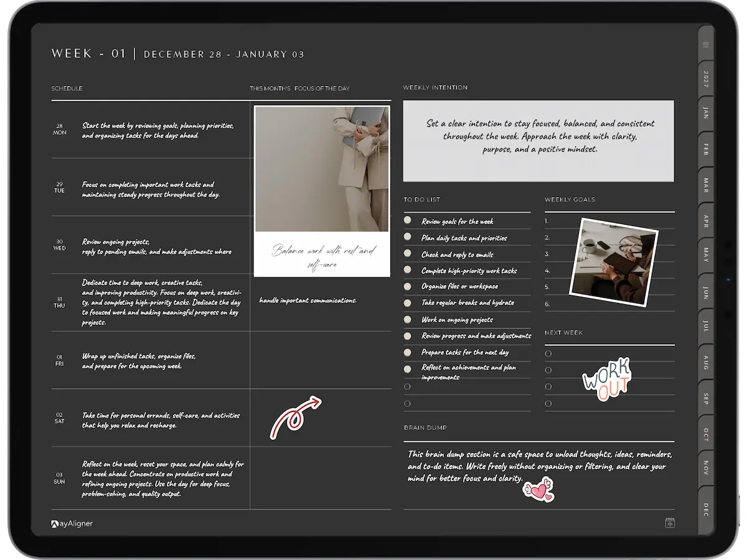Click the calendar navigation icon below Brain Dump
747x560 pixels.
[670, 523]
